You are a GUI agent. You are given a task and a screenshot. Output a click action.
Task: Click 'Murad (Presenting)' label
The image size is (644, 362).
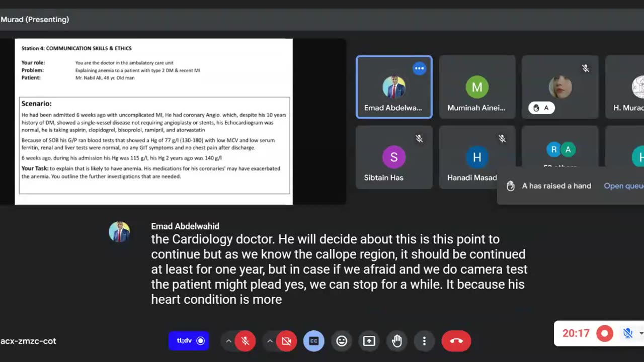click(35, 20)
